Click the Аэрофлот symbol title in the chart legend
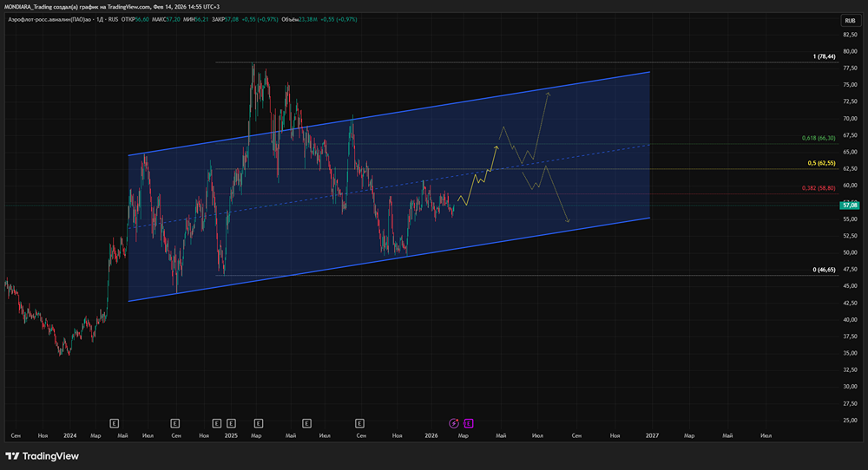Screen dimensions: 868x470 (52, 18)
